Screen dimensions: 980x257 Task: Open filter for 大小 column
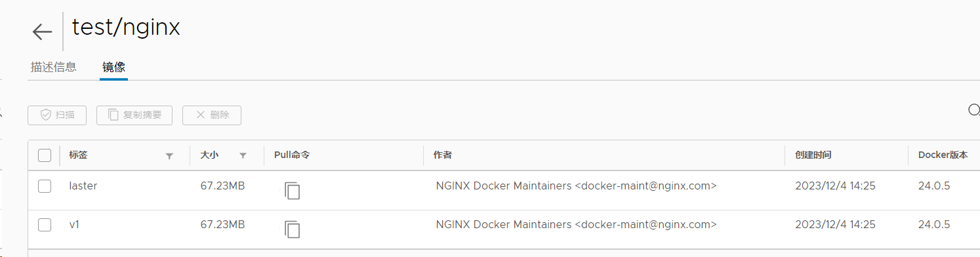coord(243,156)
